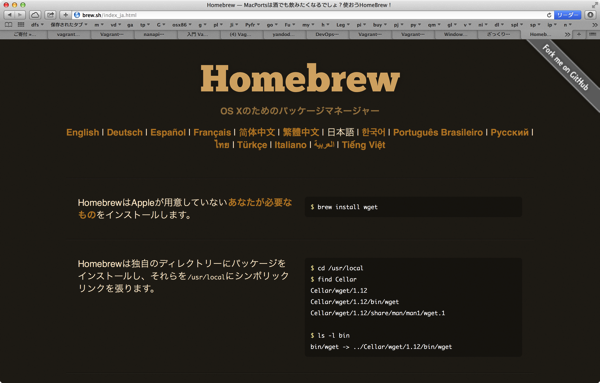Switch to the Window... tab
The image size is (600, 383).
[x=455, y=34]
